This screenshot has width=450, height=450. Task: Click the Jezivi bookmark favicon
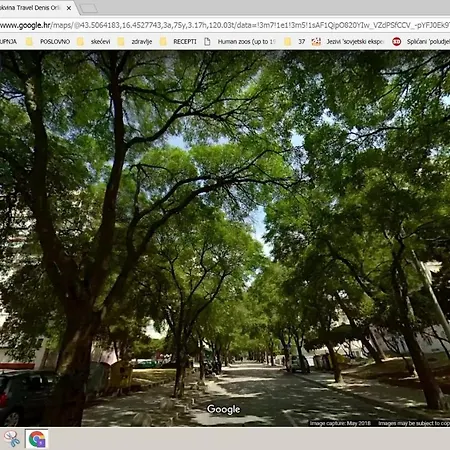(x=316, y=42)
